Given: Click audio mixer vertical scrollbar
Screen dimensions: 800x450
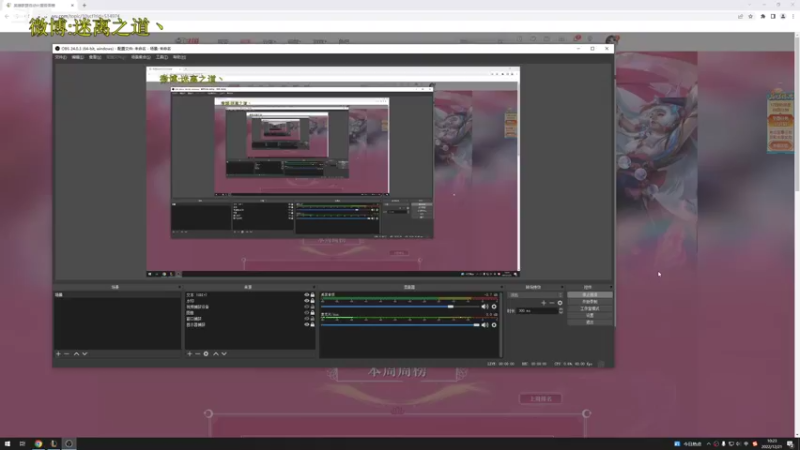Looking at the screenshot, I should tap(501, 324).
